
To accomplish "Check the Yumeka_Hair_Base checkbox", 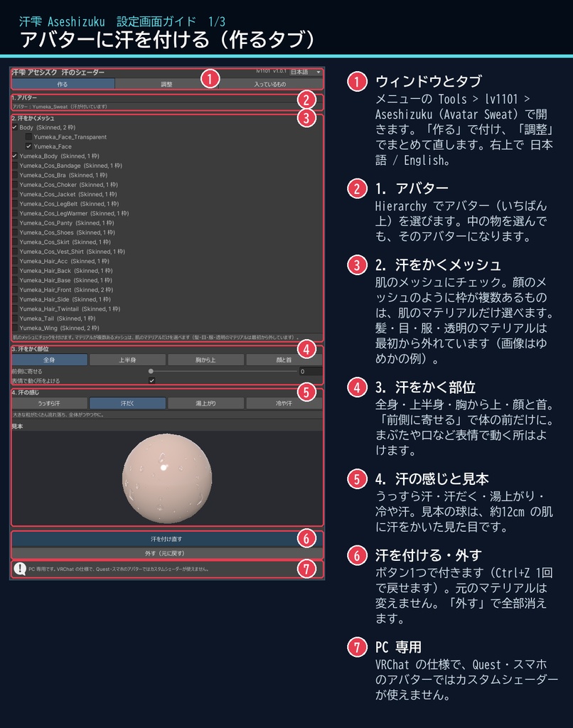I will click(15, 280).
